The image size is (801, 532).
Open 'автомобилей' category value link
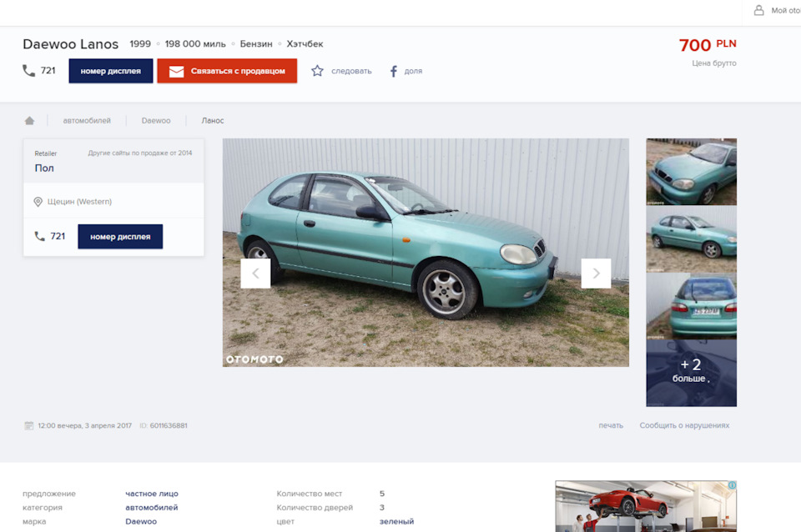tap(152, 508)
